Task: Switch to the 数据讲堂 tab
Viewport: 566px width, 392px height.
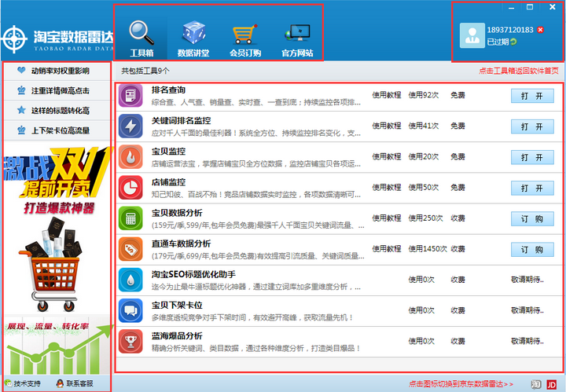Action: (x=193, y=38)
